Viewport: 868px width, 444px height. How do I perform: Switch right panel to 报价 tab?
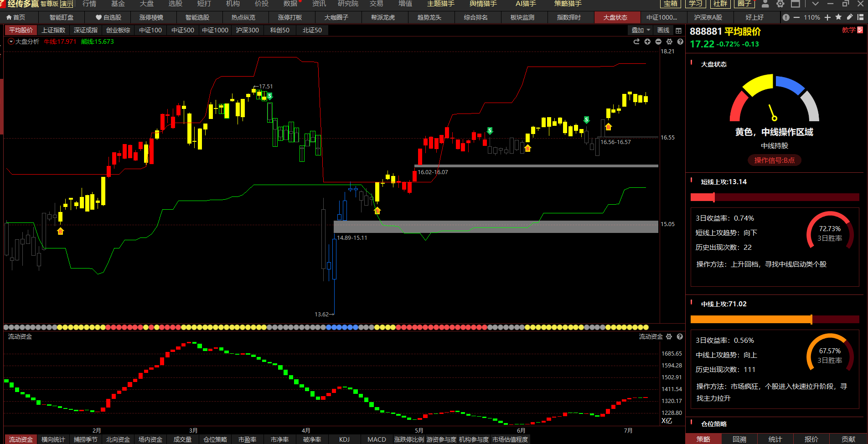tap(811, 439)
